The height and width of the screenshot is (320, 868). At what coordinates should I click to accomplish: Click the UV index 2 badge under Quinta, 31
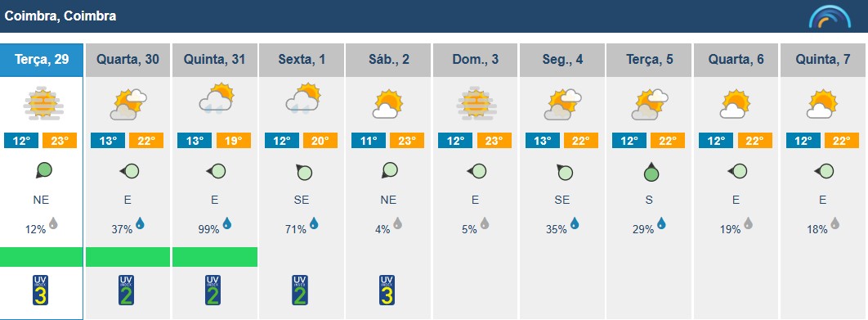[213, 290]
